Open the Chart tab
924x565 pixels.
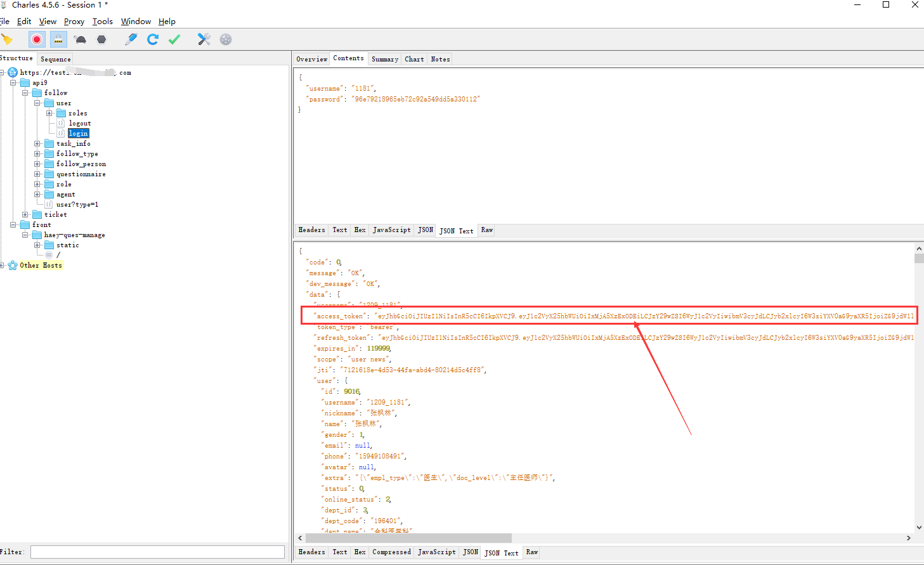[414, 59]
